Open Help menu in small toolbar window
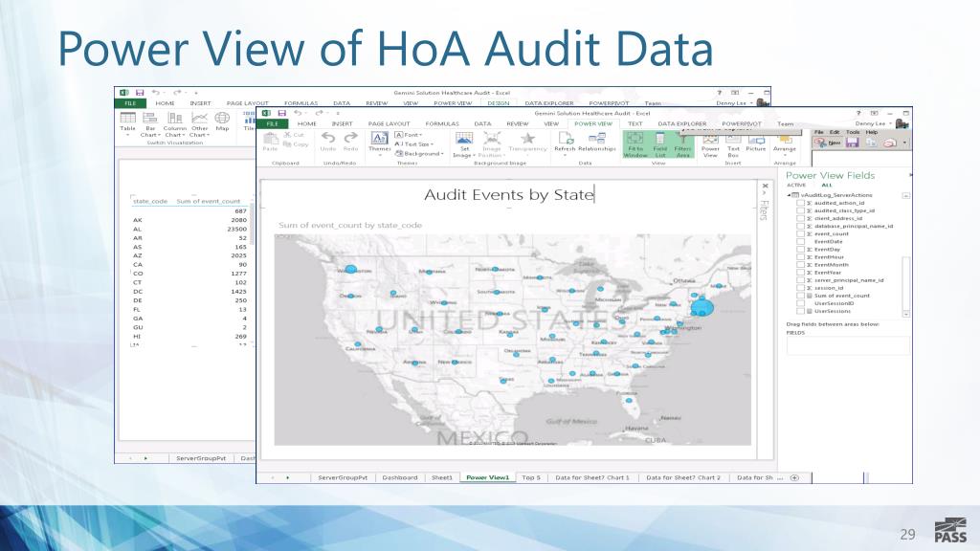The height and width of the screenshot is (551, 980). coord(871,132)
